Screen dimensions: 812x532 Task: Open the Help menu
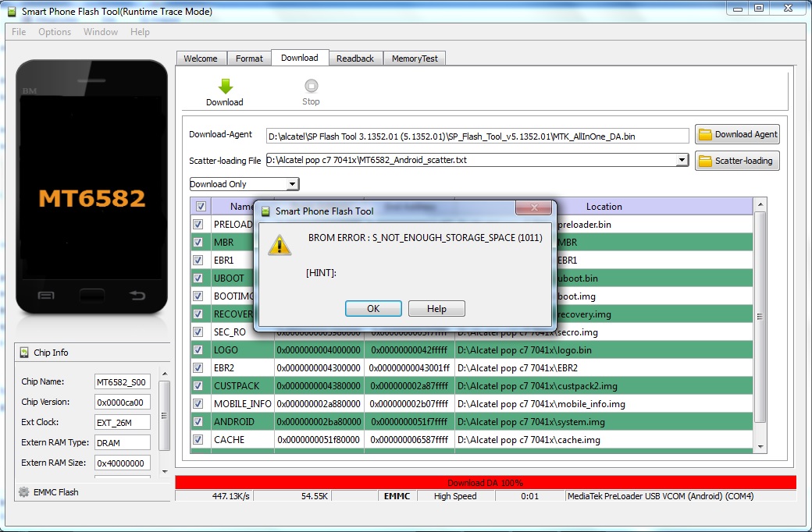(140, 31)
